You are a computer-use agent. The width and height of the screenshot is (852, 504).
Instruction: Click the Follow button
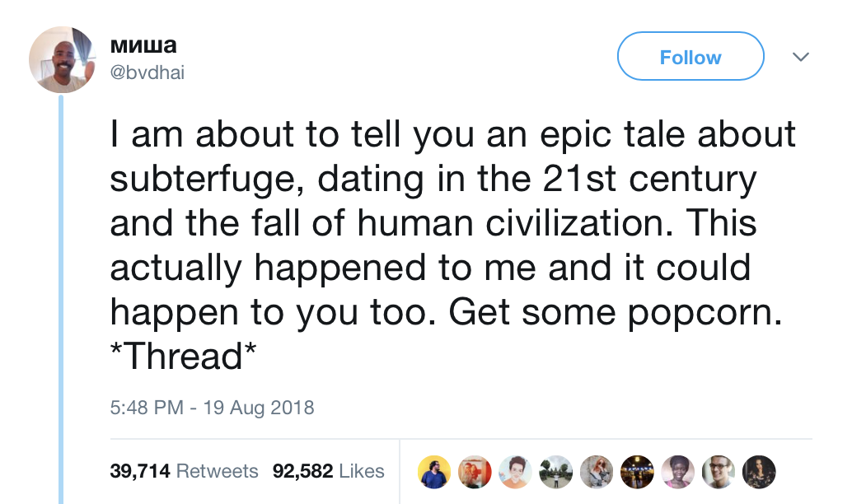coord(690,57)
